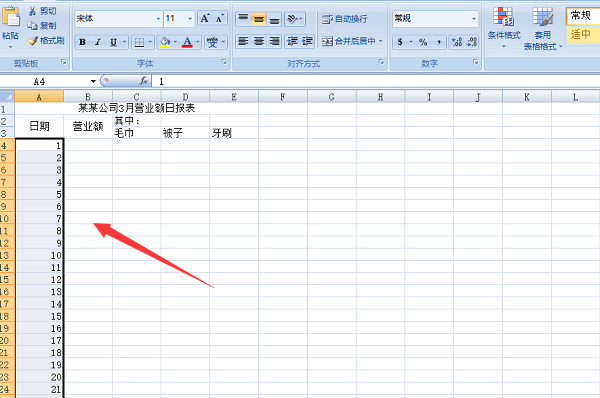
Task: Click phonetic guide 文 icon
Action: [x=213, y=42]
